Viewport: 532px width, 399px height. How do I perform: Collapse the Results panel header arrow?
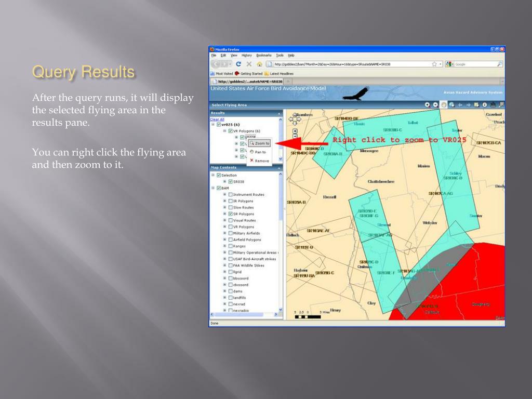(x=279, y=113)
